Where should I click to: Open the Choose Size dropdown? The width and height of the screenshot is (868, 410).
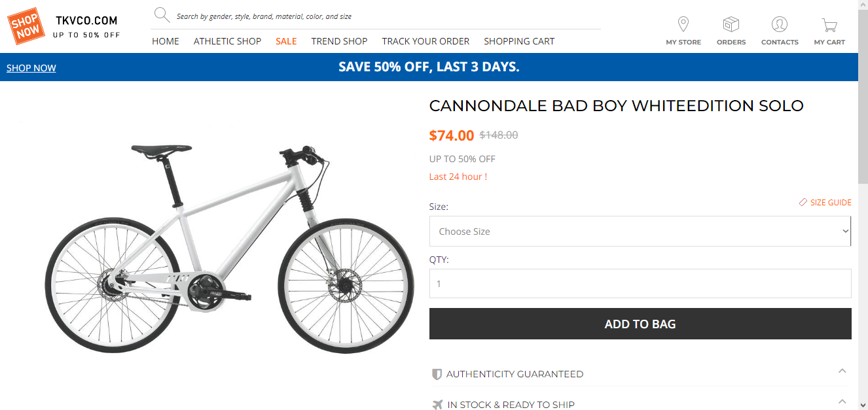click(x=640, y=231)
